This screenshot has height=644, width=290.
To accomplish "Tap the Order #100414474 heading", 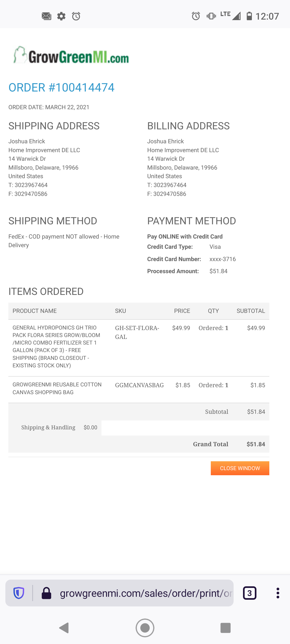I will click(x=61, y=87).
